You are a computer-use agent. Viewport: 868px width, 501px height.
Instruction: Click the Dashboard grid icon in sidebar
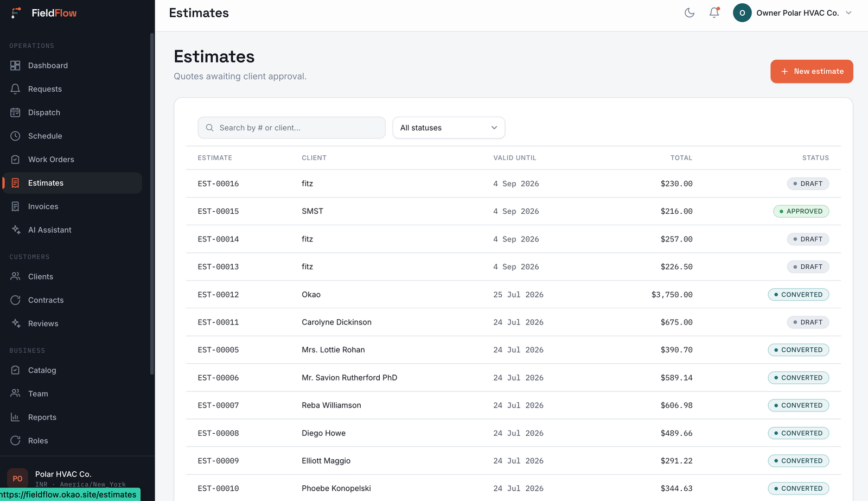tap(15, 66)
